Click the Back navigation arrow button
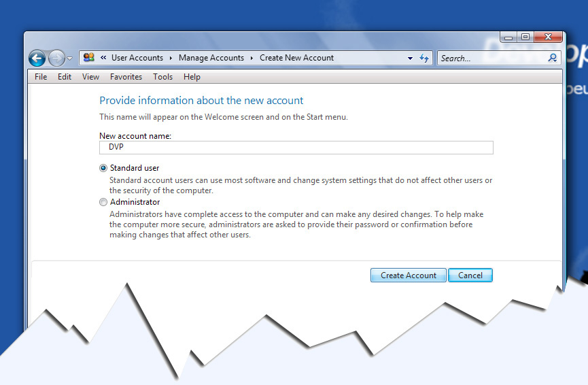The image size is (588, 385). [37, 58]
